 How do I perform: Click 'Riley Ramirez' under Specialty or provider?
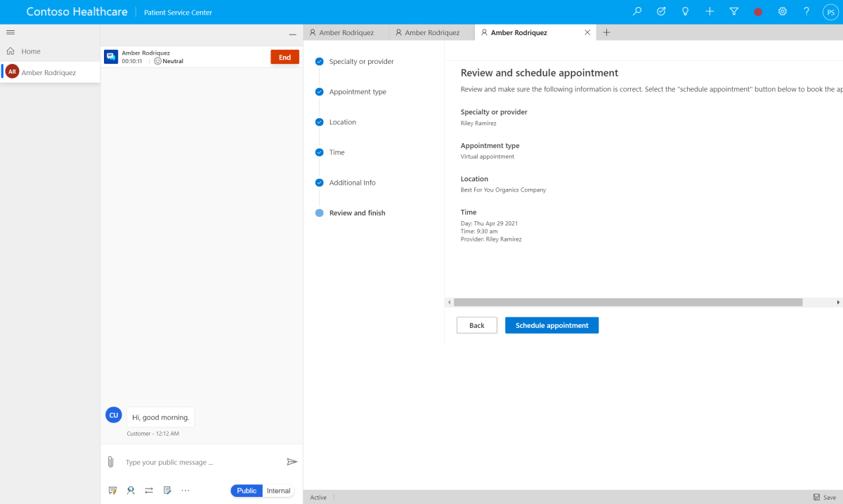click(478, 124)
